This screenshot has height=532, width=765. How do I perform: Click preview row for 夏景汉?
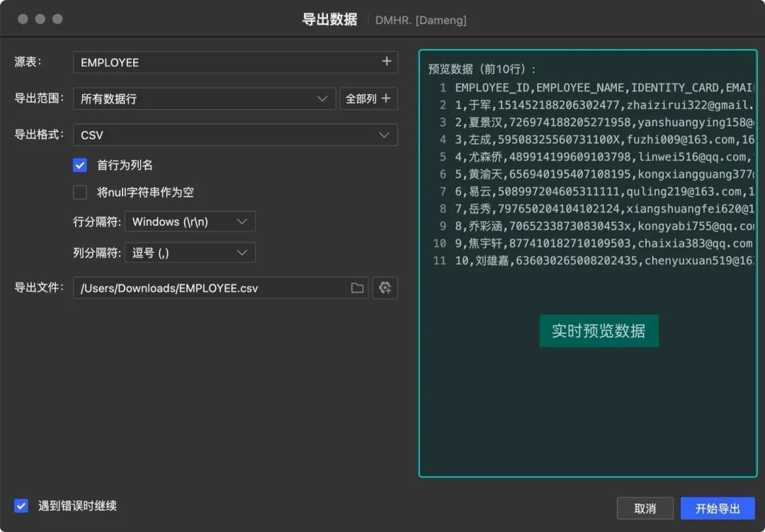click(604, 123)
